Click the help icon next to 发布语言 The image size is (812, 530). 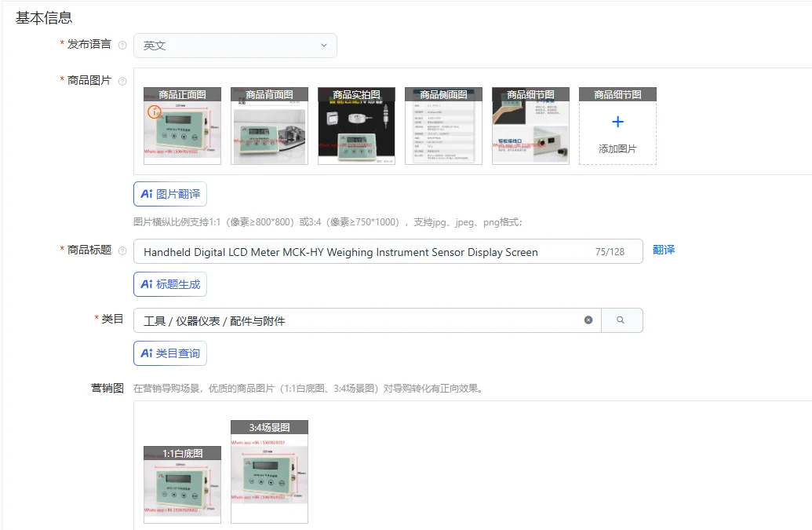coord(122,45)
